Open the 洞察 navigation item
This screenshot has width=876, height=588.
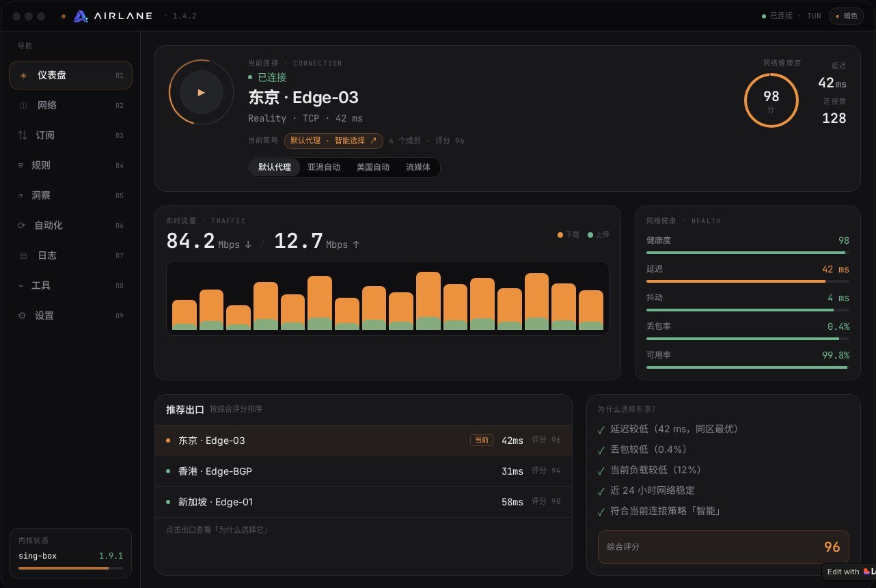click(x=70, y=195)
